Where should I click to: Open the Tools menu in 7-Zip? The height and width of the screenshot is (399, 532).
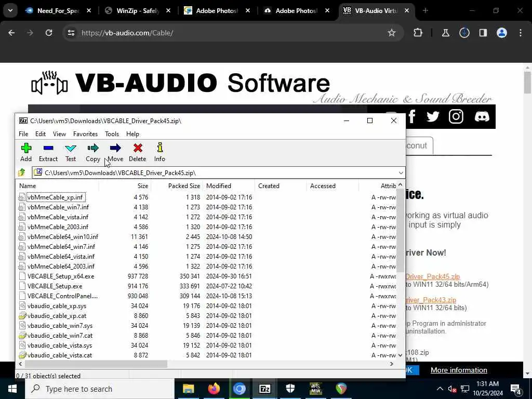point(112,134)
